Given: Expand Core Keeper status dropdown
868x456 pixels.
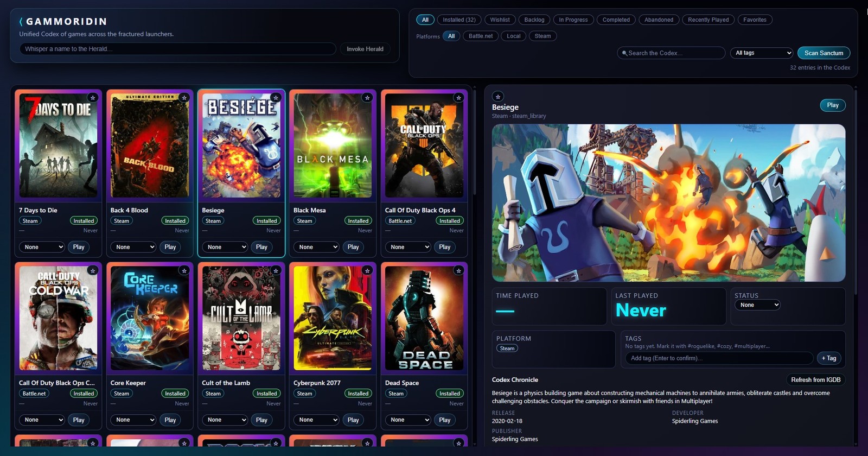Looking at the screenshot, I should coord(134,420).
